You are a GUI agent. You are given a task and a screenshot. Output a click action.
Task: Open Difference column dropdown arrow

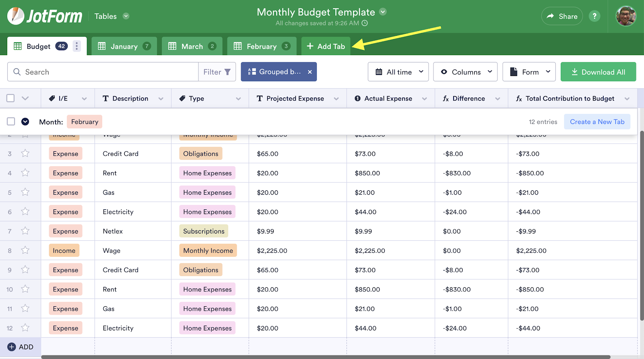(497, 99)
